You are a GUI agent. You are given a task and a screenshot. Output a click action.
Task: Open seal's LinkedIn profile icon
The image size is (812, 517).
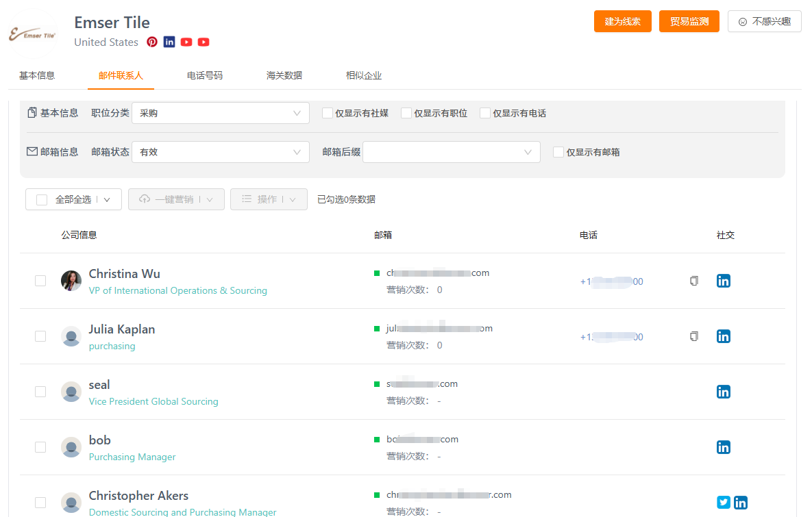[x=724, y=392]
